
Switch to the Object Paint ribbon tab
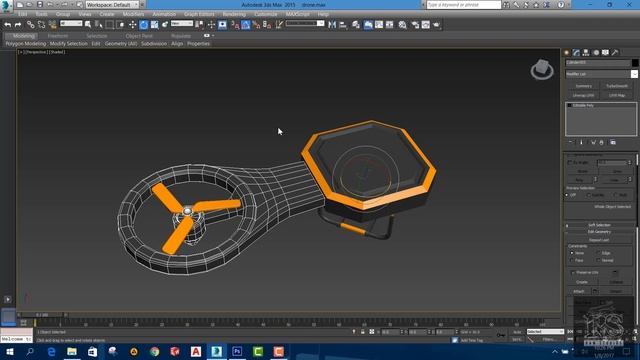tap(139, 36)
